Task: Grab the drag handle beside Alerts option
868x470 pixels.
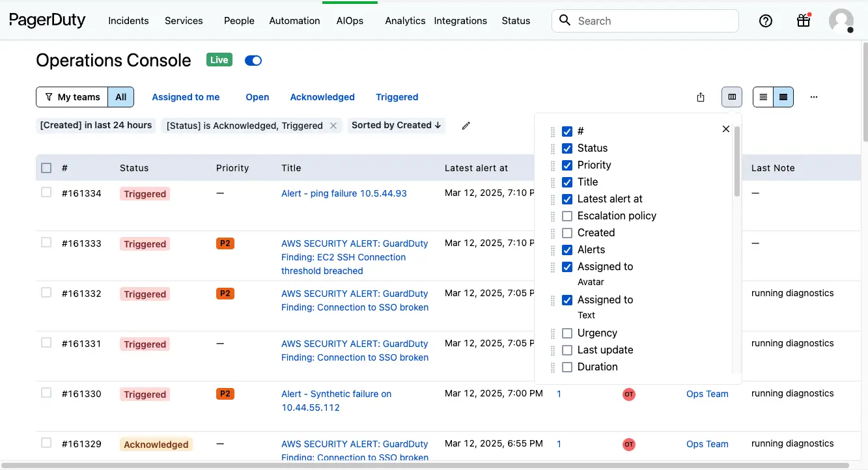Action: pyautogui.click(x=553, y=250)
